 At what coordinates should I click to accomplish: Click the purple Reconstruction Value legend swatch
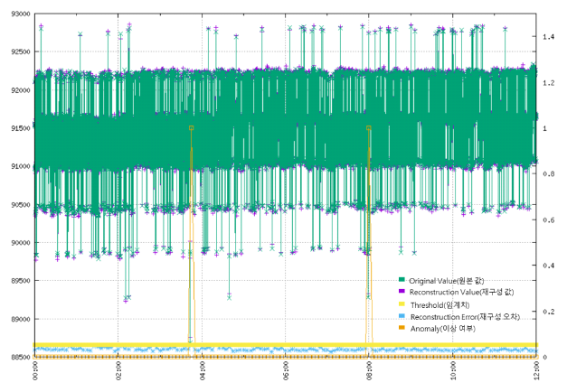click(x=402, y=291)
